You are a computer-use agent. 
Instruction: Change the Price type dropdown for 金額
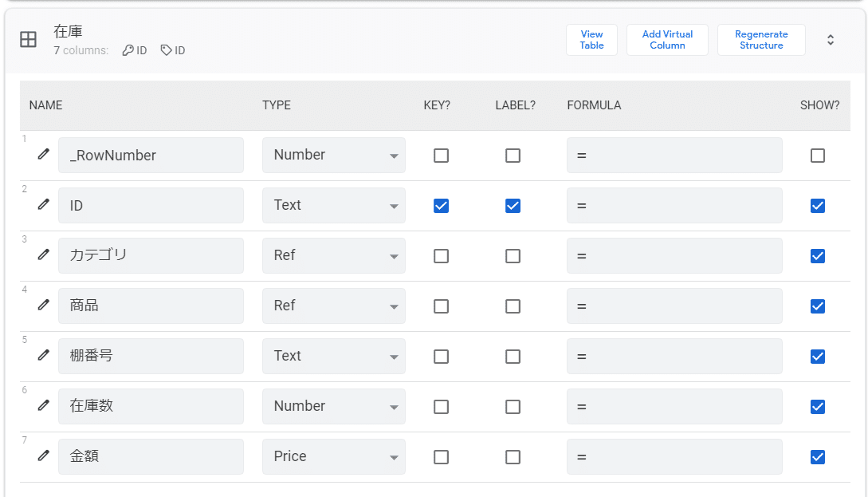tap(333, 457)
